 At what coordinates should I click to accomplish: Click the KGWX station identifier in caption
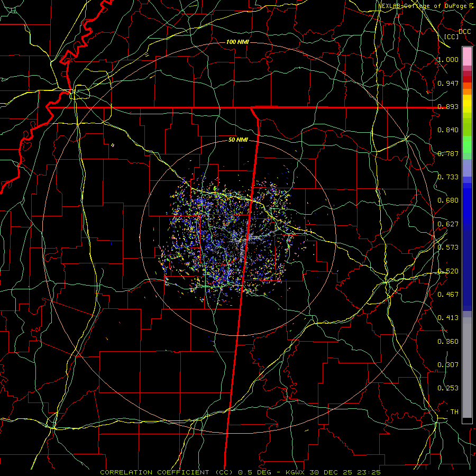coord(295,472)
